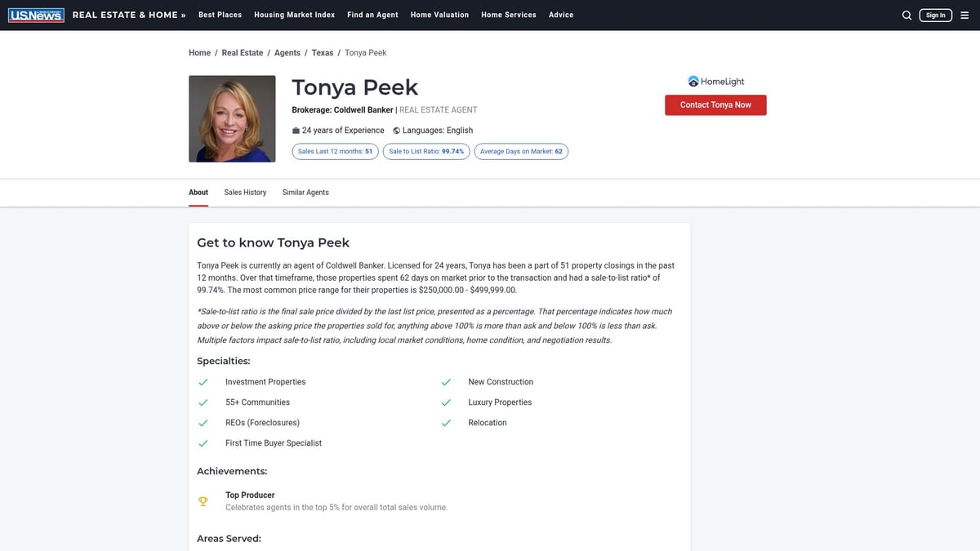Image resolution: width=980 pixels, height=551 pixels.
Task: Click the briefcase icon beside years of experience
Action: tap(296, 130)
